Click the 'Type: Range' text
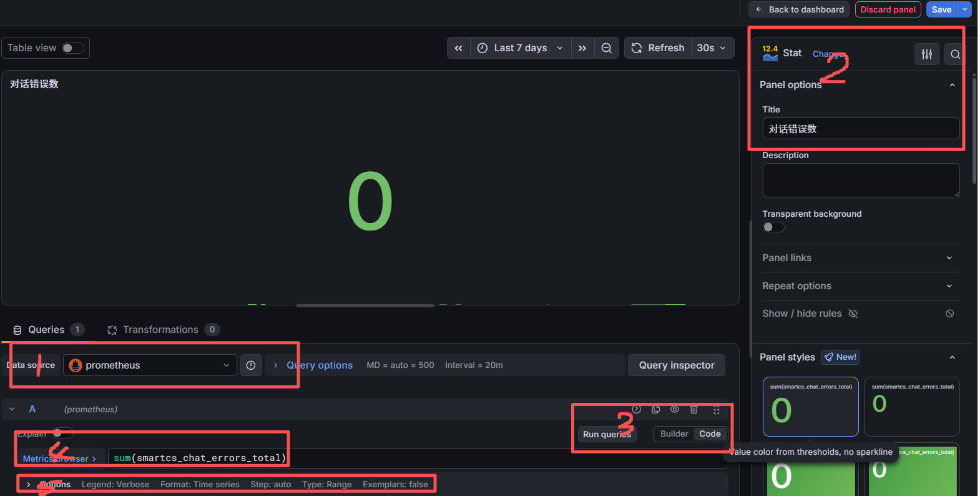Screen dimensions: 980x496 [x=327, y=484]
